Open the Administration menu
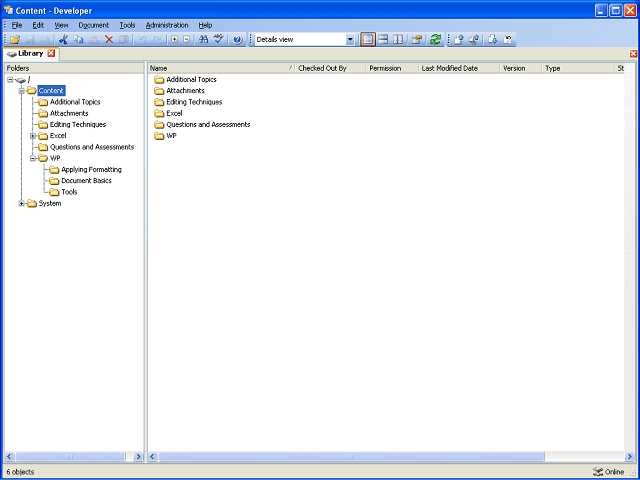Viewport: 640px width, 480px height. tap(167, 25)
